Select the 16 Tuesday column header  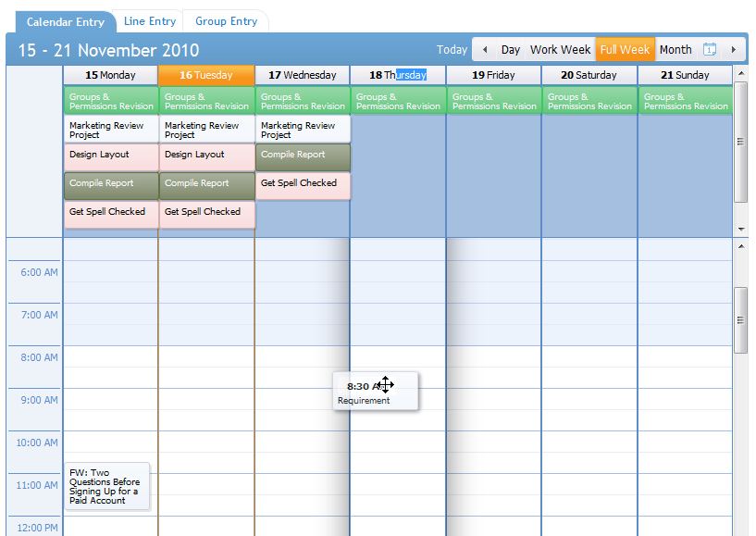(x=206, y=75)
